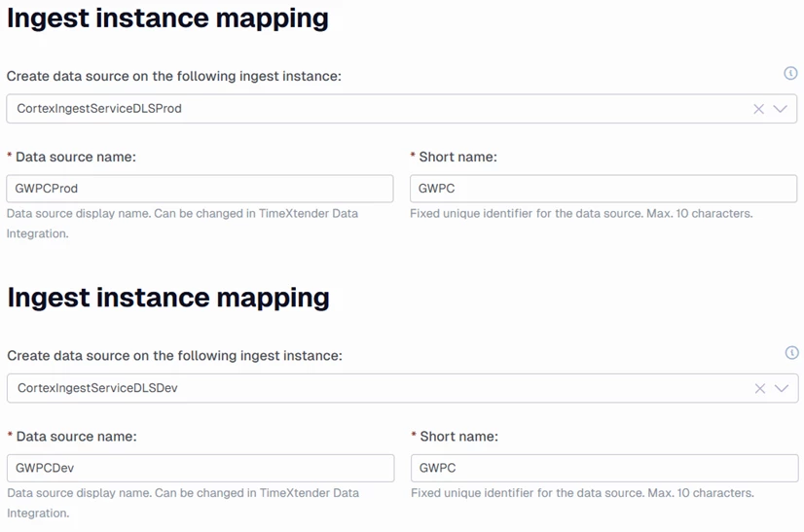Click the info icon above the CortexIngestServiceDLSProd dropdown

tap(790, 74)
